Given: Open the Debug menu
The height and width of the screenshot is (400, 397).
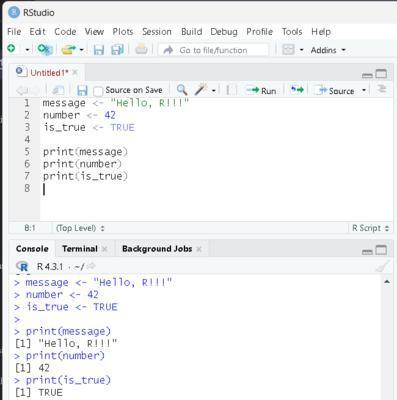Looking at the screenshot, I should click(224, 32).
